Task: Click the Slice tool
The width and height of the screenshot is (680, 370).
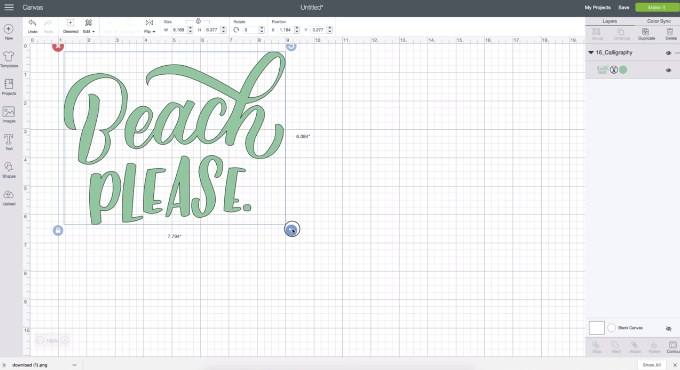Action: pos(596,347)
